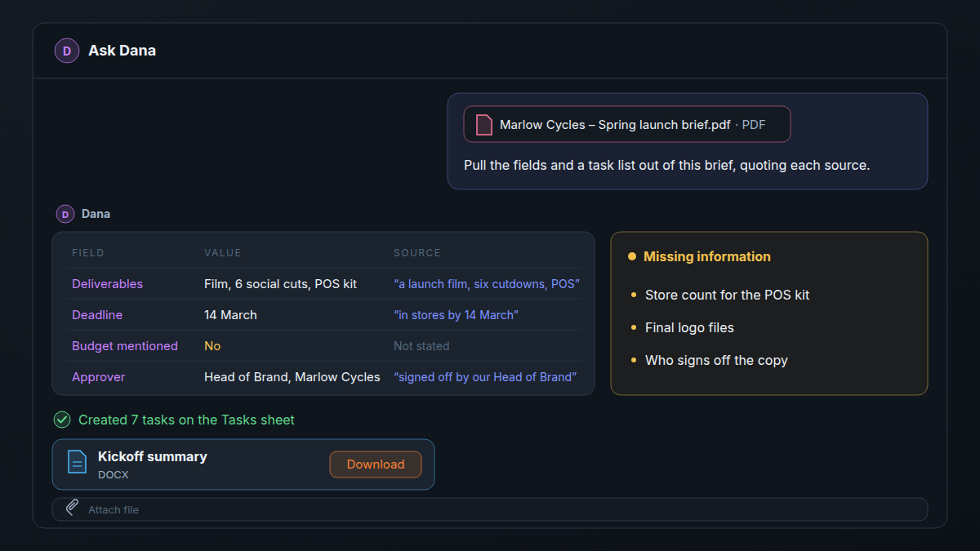Click the FIELD column header
This screenshot has height=551, width=980.
(x=88, y=253)
